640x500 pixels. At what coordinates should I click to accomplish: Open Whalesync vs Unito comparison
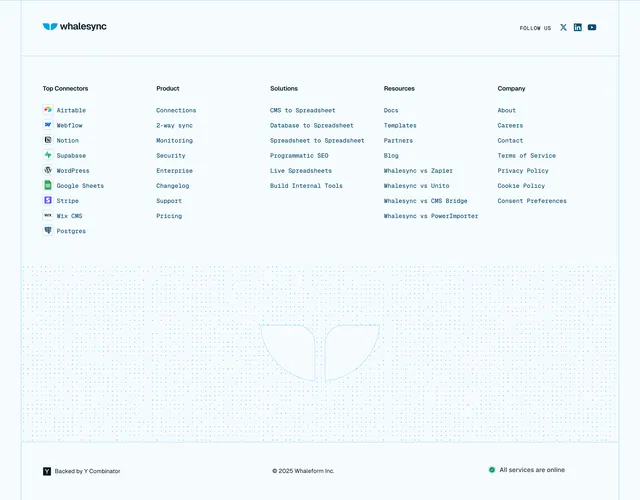[416, 186]
